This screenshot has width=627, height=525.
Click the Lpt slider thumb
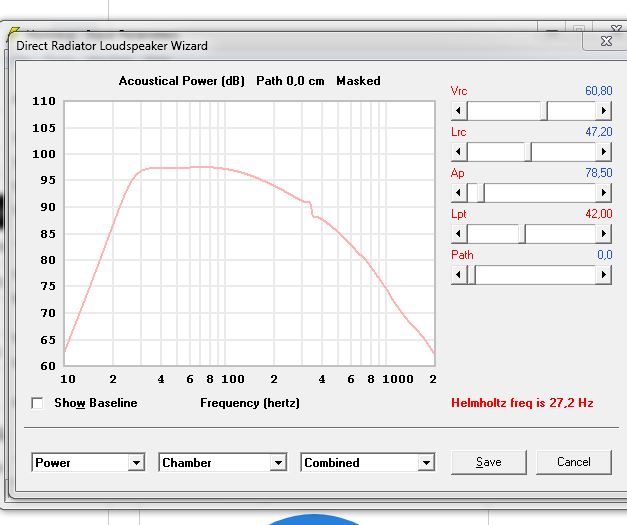(522, 234)
